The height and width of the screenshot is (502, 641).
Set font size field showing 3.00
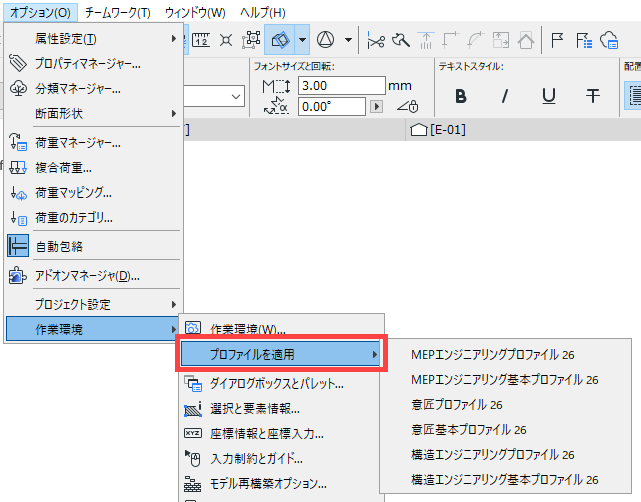point(341,85)
